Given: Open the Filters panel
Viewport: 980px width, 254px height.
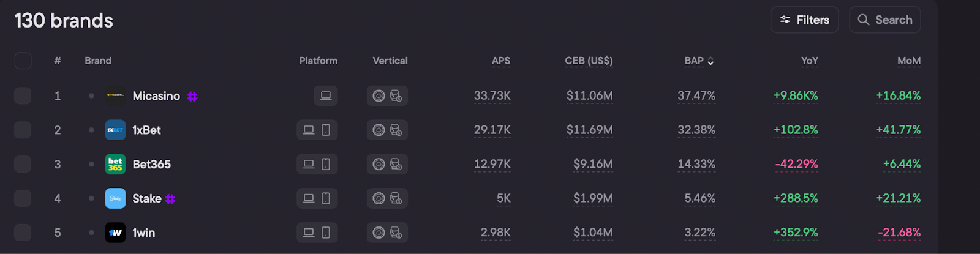Looking at the screenshot, I should pos(804,20).
